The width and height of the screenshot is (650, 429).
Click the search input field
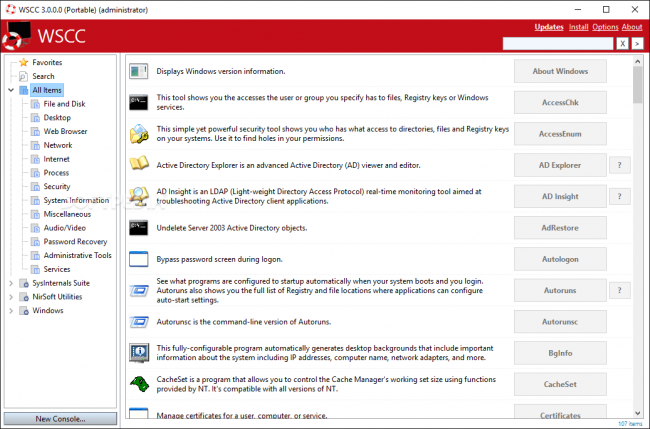pyautogui.click(x=558, y=43)
